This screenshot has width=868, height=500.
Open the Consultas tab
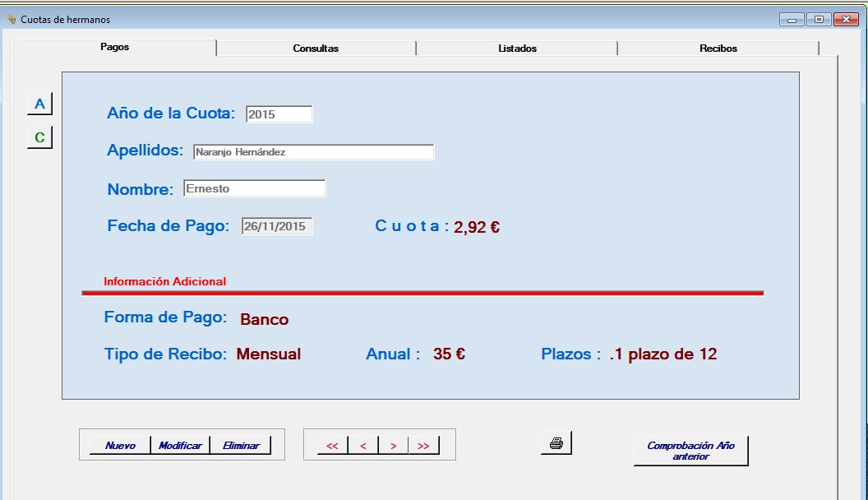click(x=316, y=49)
